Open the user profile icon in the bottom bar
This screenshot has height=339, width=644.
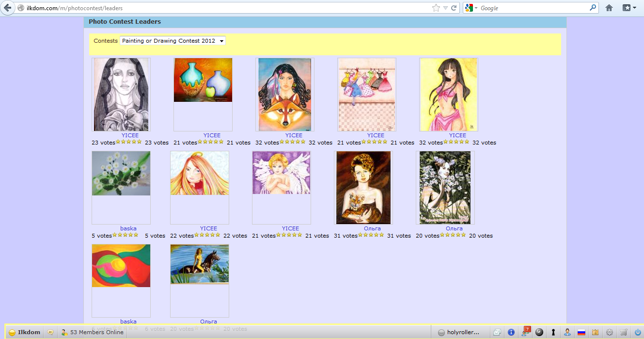567,332
